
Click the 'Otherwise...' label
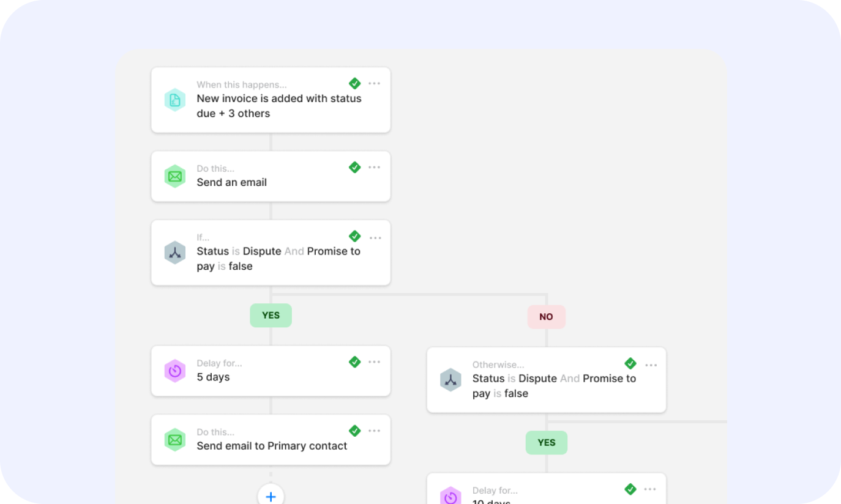pos(498,365)
